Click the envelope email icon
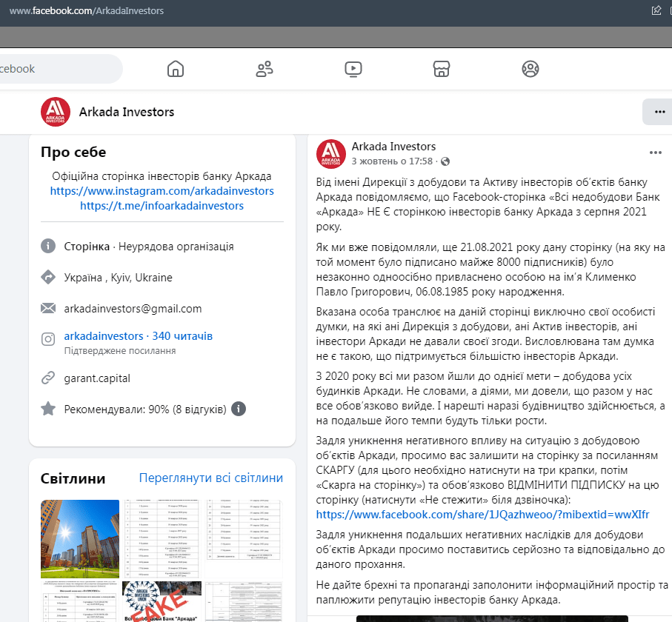672x622 pixels. coord(48,308)
